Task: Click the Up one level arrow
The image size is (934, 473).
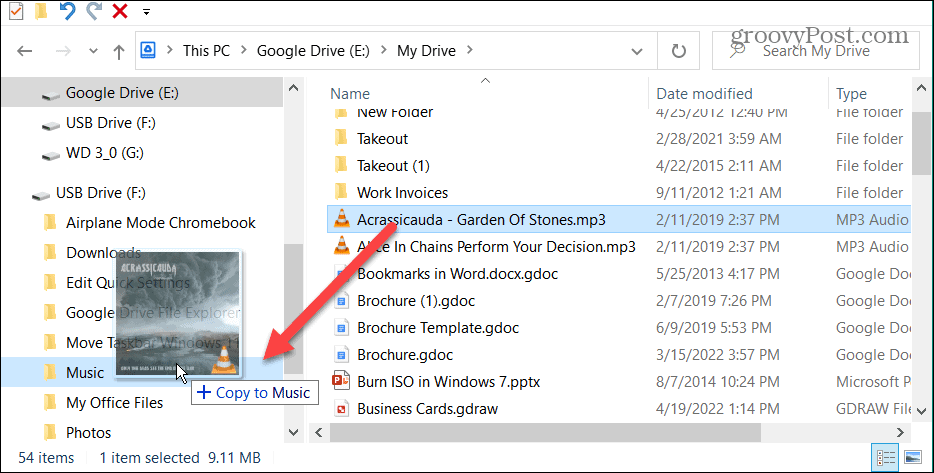Action: pyautogui.click(x=119, y=51)
